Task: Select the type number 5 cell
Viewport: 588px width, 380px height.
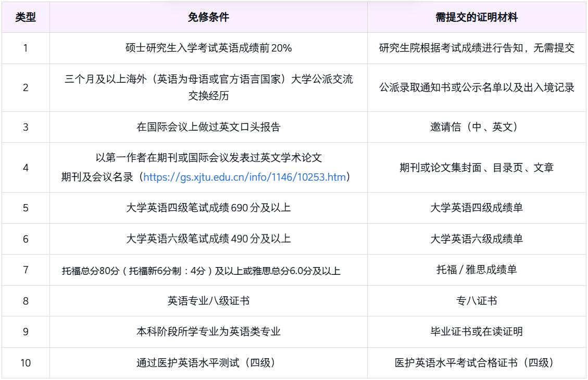Action: click(x=26, y=208)
